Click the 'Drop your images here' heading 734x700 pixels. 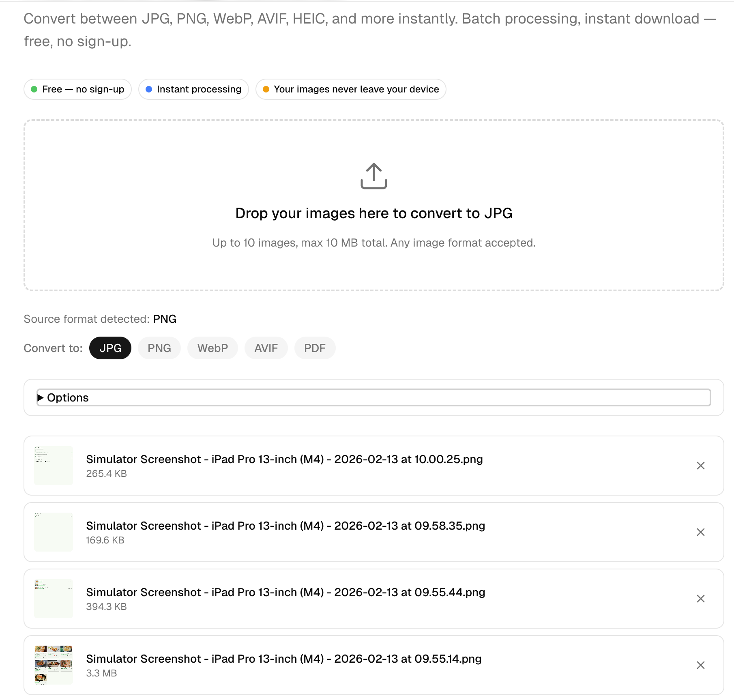pyautogui.click(x=374, y=213)
